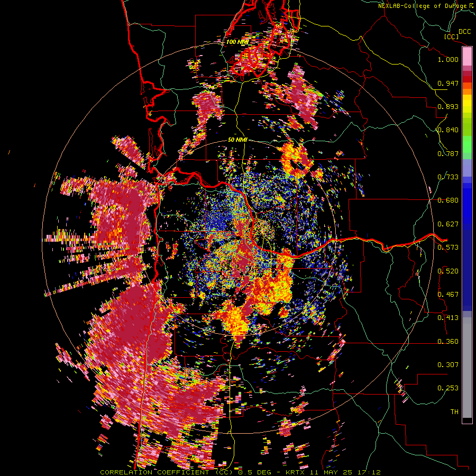Screen dimensions: 476x476
Task: Click the gray low-value section of the color scale
Action: 467,368
